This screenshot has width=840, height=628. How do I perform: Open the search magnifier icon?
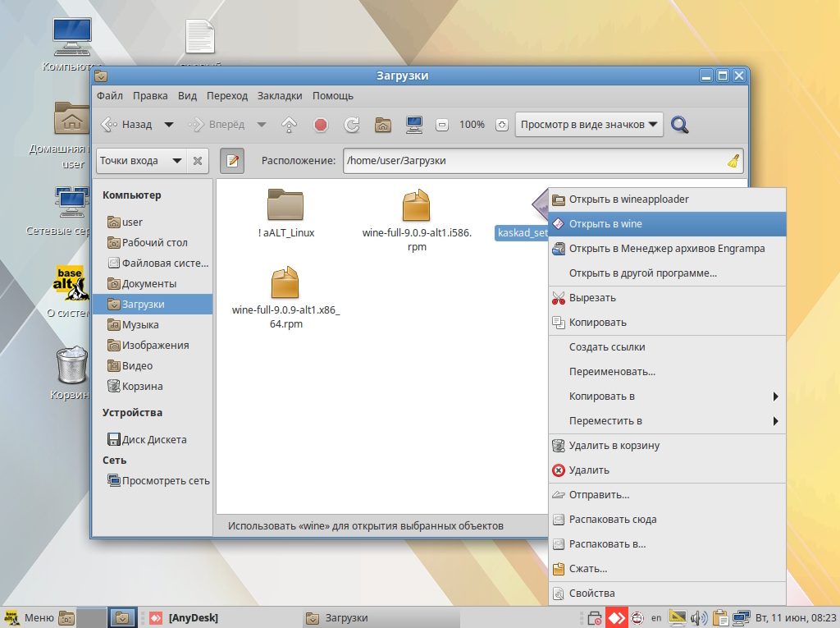point(679,125)
